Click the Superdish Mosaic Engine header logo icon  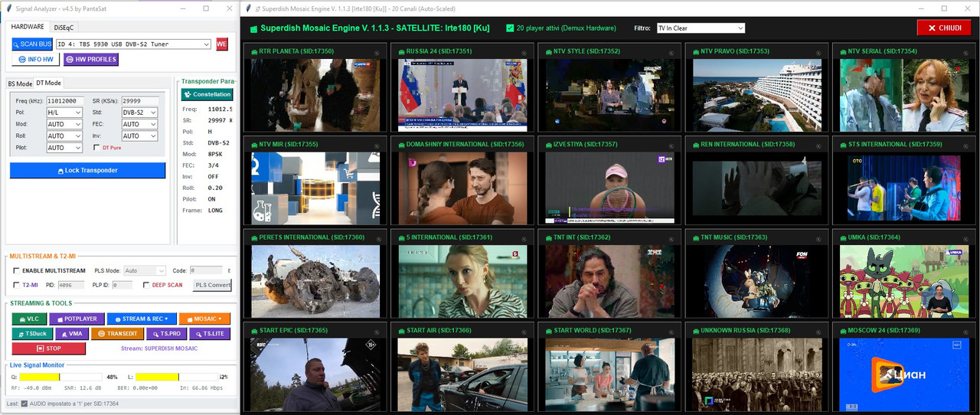pyautogui.click(x=253, y=28)
